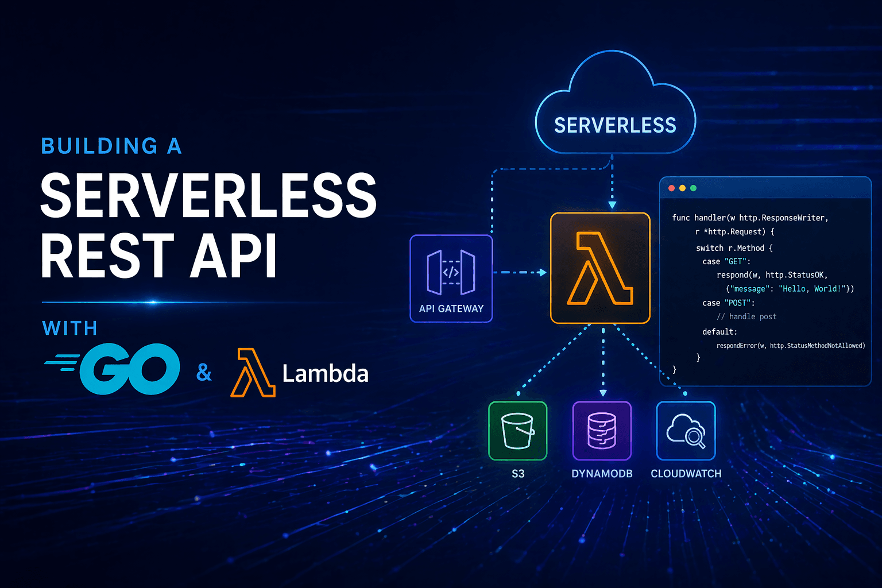The height and width of the screenshot is (588, 882).
Task: Click the Serverless cloud shape
Action: [615, 103]
